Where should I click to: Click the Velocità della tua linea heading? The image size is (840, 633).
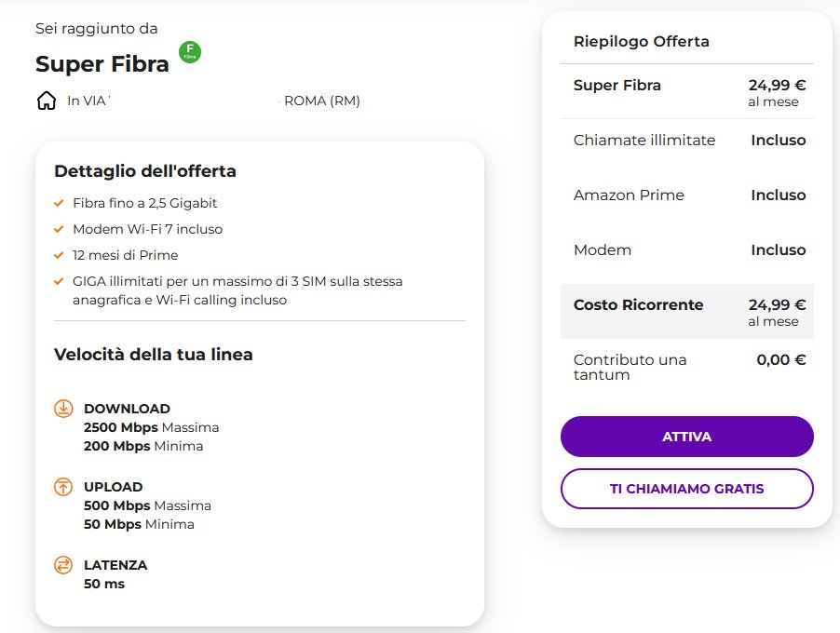pos(154,355)
